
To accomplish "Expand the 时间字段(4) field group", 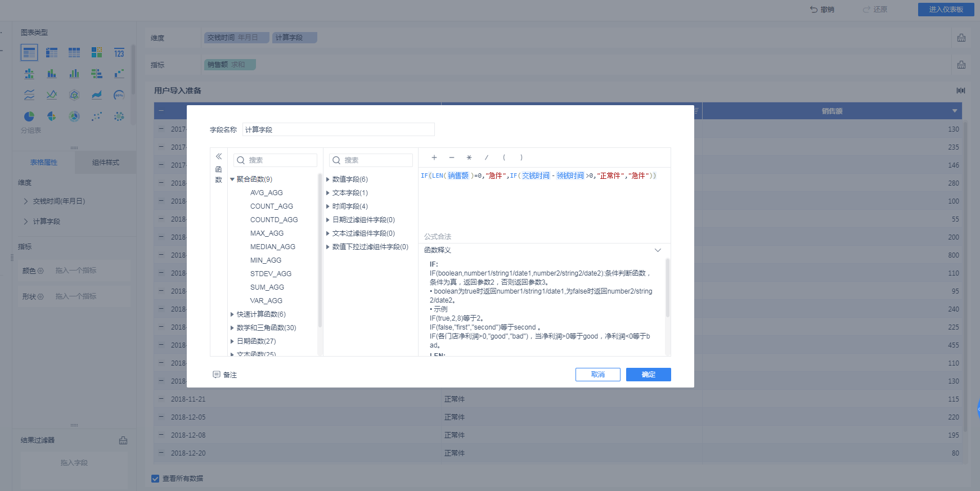I will tap(328, 206).
